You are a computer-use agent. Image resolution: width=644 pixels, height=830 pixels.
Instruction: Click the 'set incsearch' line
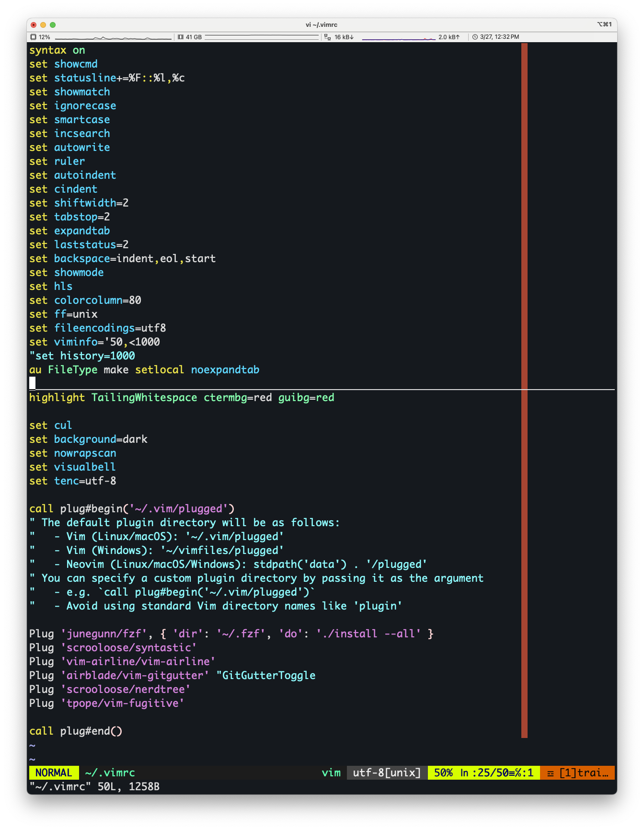pos(69,134)
